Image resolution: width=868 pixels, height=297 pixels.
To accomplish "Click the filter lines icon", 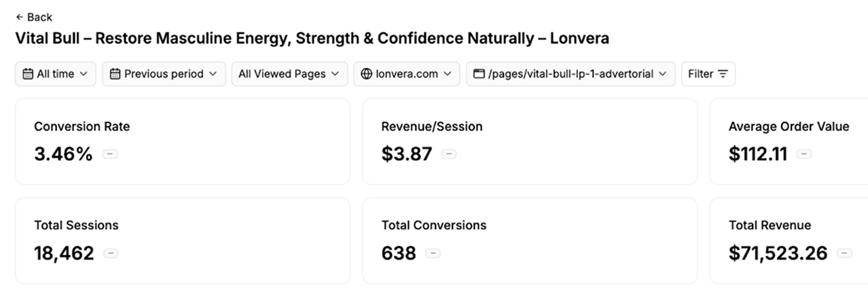I will [723, 74].
